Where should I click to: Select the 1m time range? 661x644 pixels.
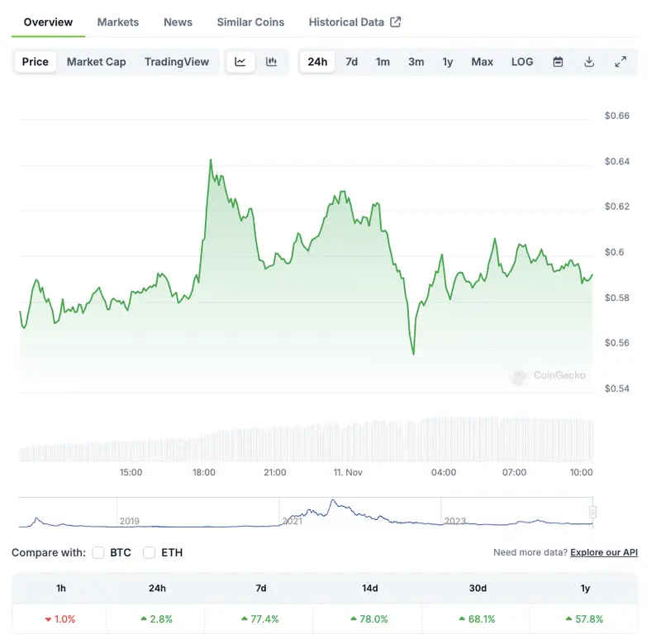click(x=383, y=62)
